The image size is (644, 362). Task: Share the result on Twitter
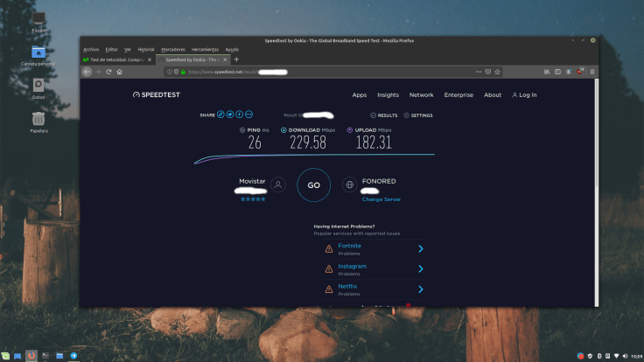click(x=230, y=115)
